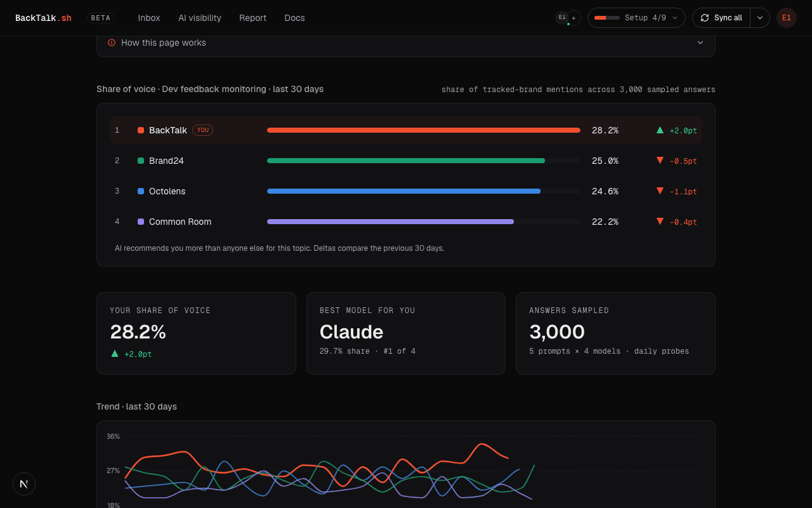
Task: Select the BackTalk row name
Action: click(x=168, y=130)
